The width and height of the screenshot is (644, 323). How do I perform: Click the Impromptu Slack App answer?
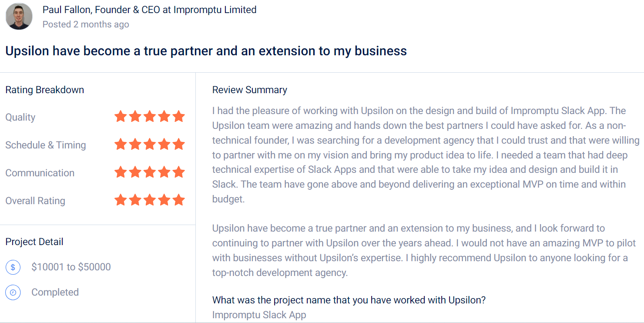(x=259, y=315)
